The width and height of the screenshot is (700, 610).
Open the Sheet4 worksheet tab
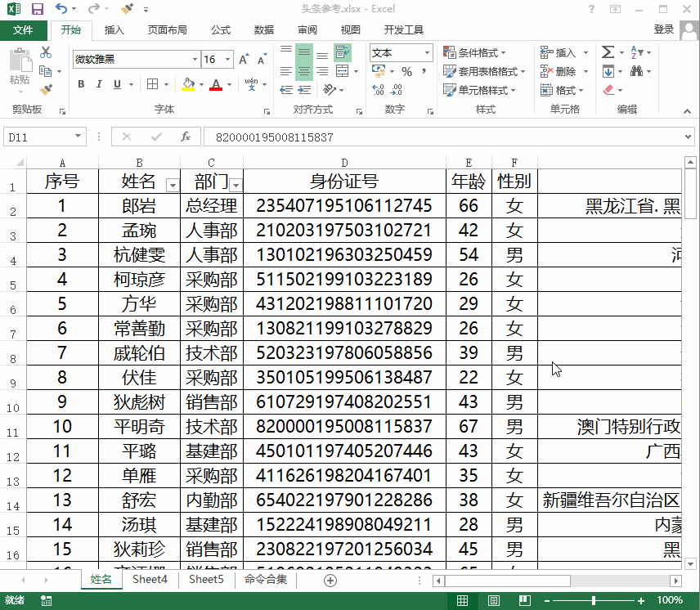pyautogui.click(x=150, y=580)
